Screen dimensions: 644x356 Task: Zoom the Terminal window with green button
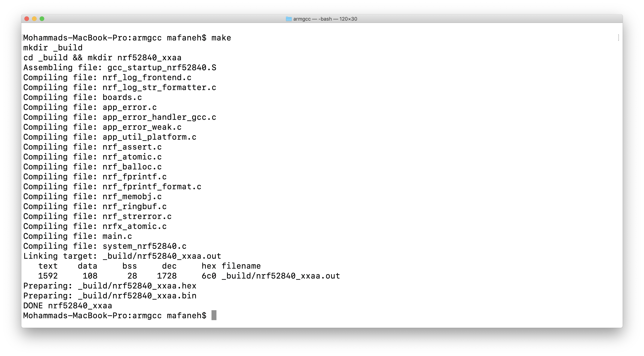coord(42,19)
